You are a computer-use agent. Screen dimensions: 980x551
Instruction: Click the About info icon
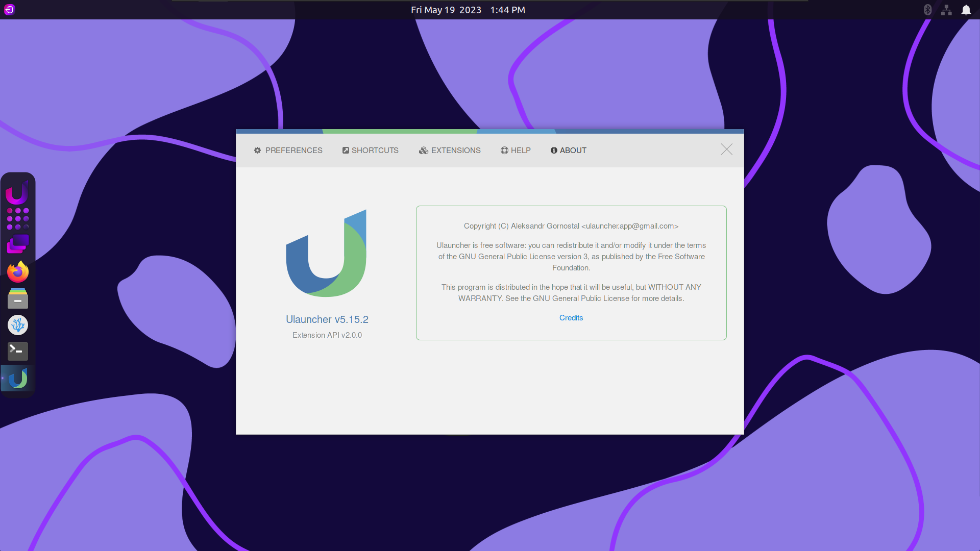(553, 150)
